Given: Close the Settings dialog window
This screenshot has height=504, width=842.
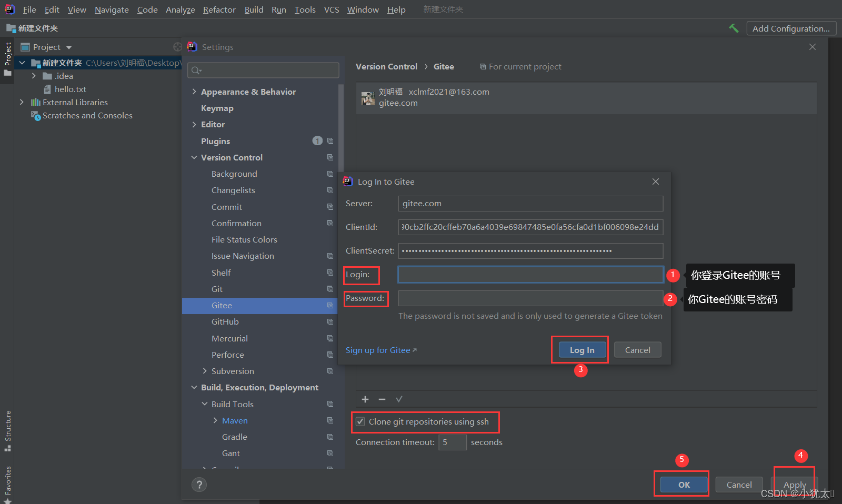Looking at the screenshot, I should [x=813, y=47].
